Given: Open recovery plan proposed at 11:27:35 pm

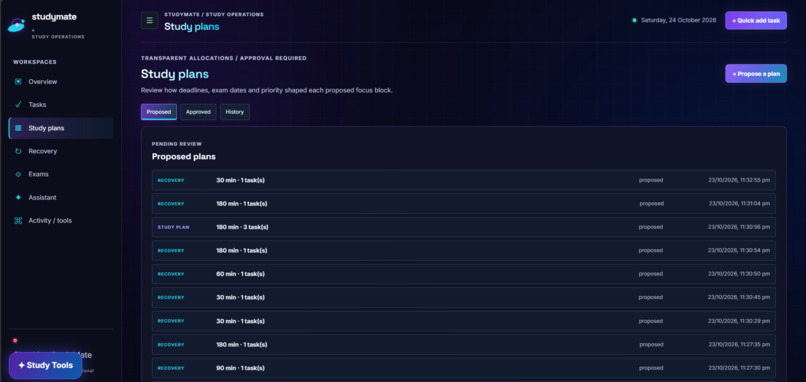Looking at the screenshot, I should point(464,344).
